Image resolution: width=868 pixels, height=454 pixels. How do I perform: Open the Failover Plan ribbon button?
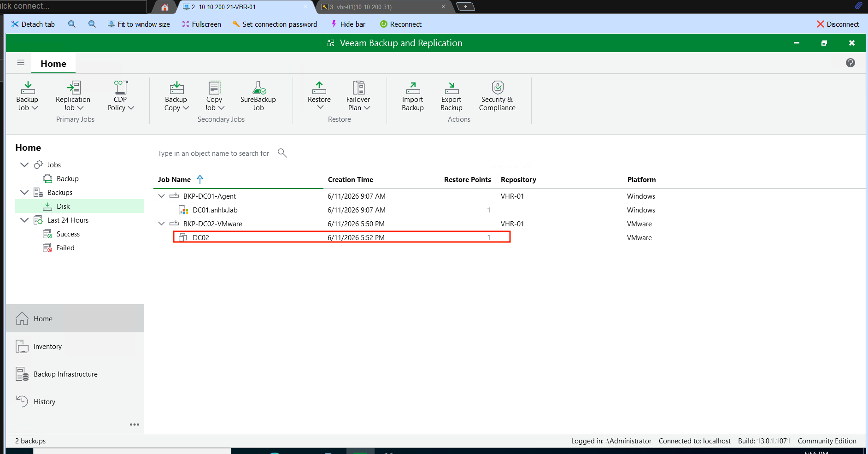(x=358, y=96)
